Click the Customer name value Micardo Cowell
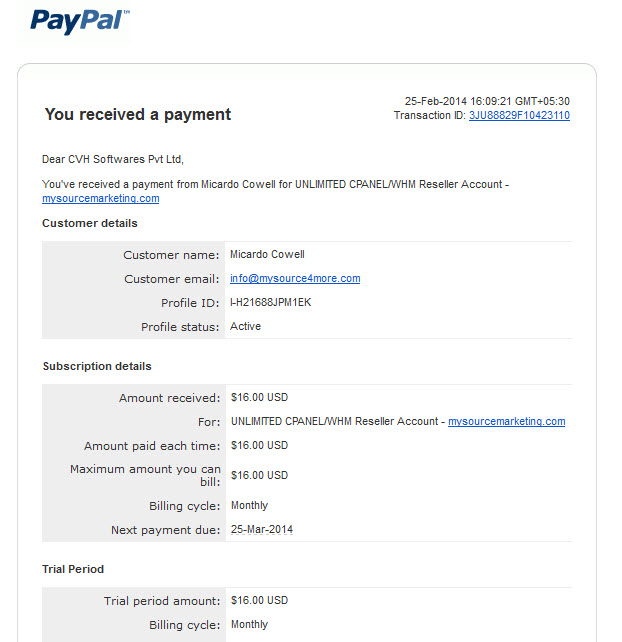 [x=267, y=254]
